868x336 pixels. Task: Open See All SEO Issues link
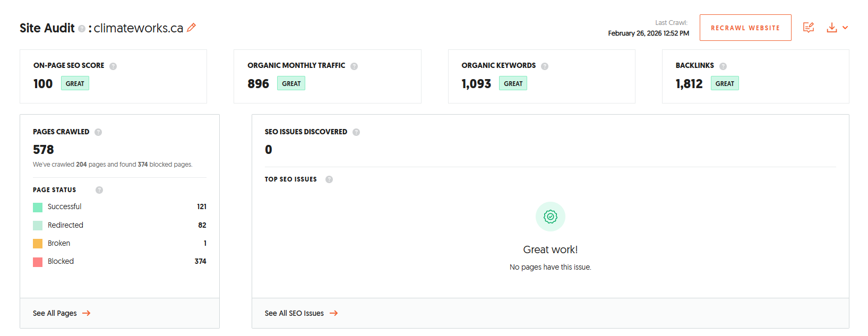click(301, 313)
